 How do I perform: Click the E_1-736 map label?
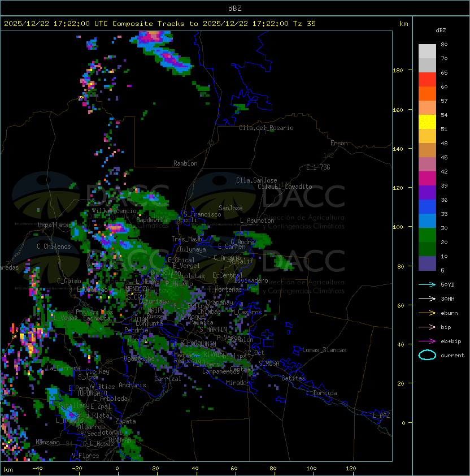(318, 167)
